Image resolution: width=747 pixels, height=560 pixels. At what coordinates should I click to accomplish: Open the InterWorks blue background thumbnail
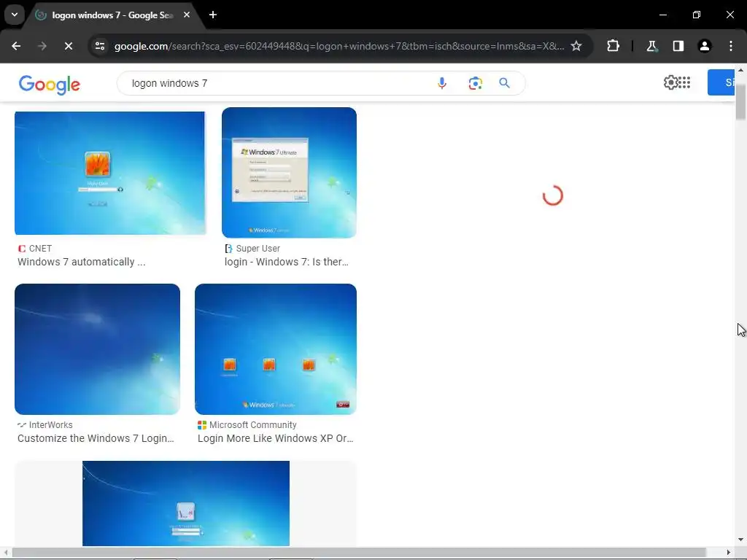pyautogui.click(x=97, y=349)
